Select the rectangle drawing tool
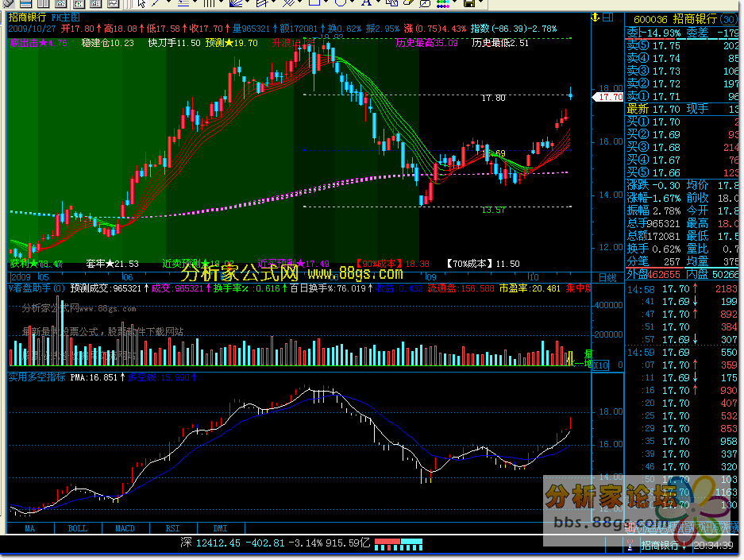Viewport: 744px width, 560px height. 314,3
